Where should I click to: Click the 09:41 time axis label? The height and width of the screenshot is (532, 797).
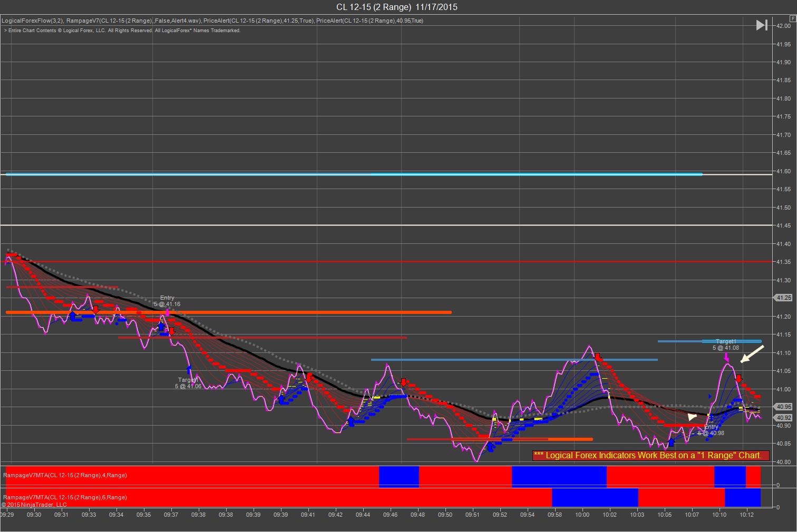click(x=308, y=515)
